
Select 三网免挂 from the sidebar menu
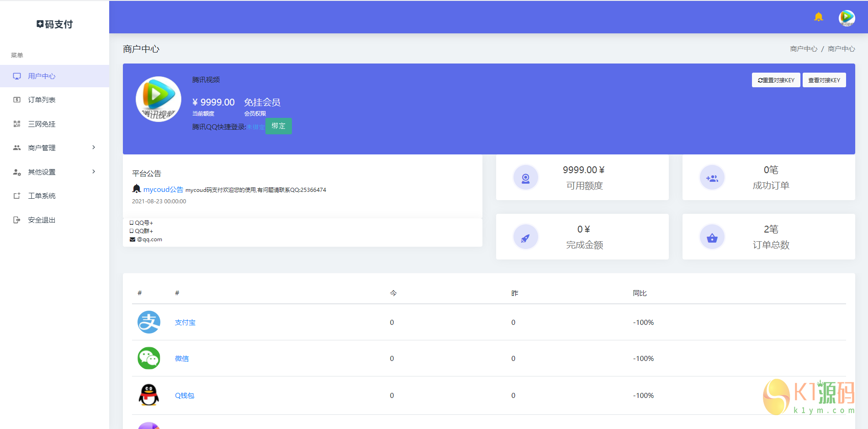point(42,124)
